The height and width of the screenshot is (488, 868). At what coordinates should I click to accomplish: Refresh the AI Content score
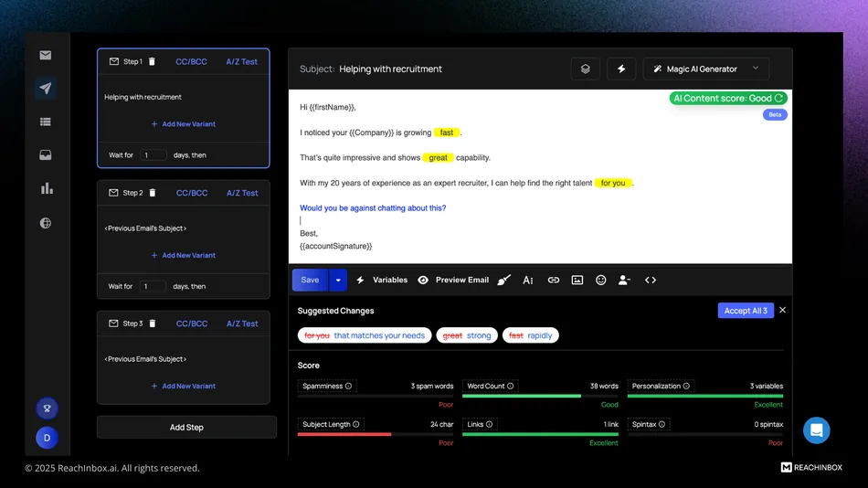click(778, 98)
